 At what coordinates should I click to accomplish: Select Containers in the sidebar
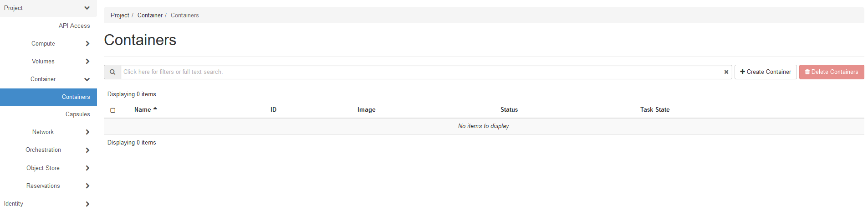[48, 97]
